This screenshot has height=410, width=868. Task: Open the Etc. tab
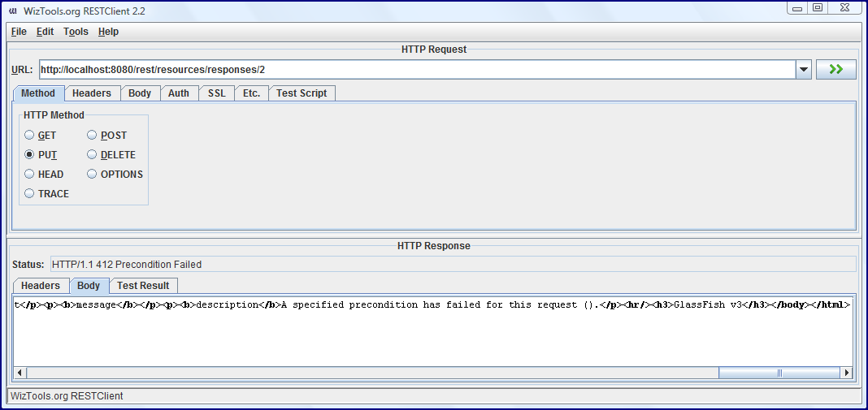tap(251, 93)
